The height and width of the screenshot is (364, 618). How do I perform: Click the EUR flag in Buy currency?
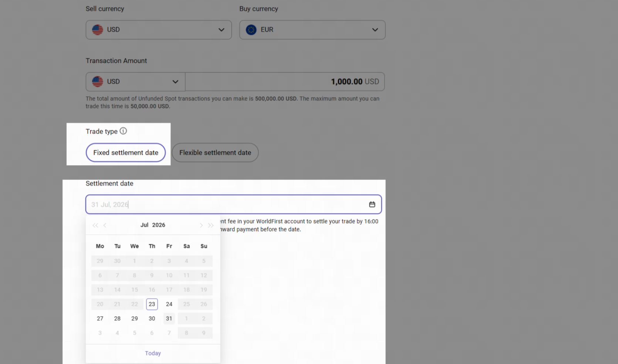tap(251, 30)
